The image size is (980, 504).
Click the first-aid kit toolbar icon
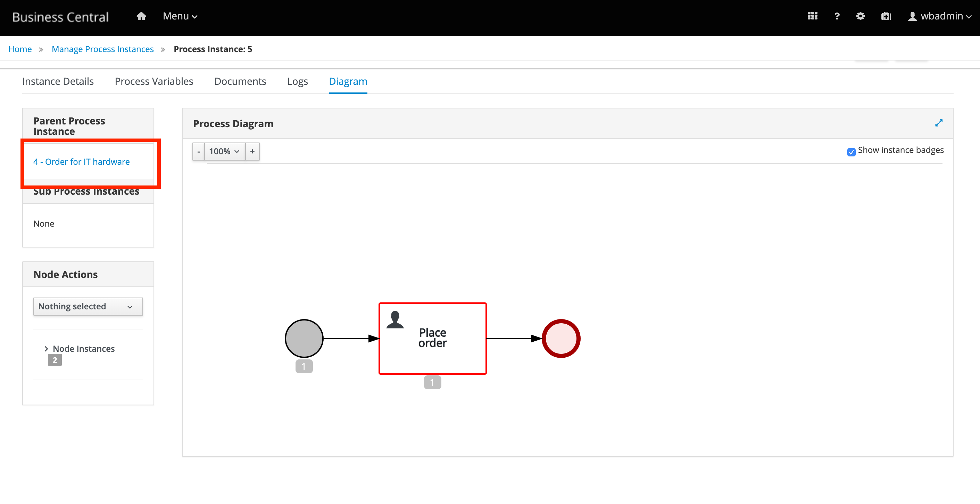pyautogui.click(x=886, y=16)
